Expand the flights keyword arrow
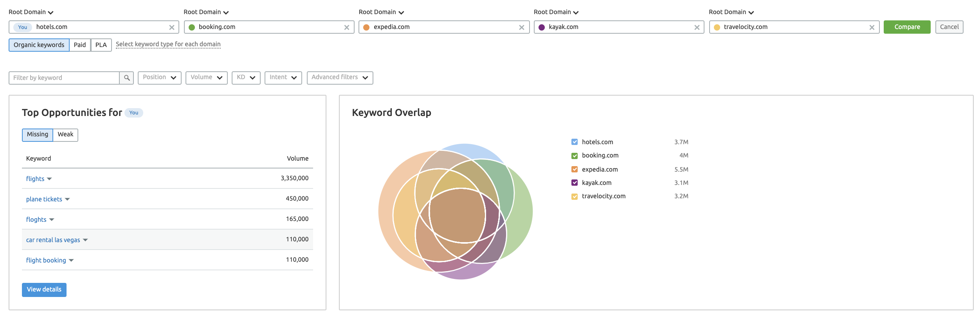 49,179
